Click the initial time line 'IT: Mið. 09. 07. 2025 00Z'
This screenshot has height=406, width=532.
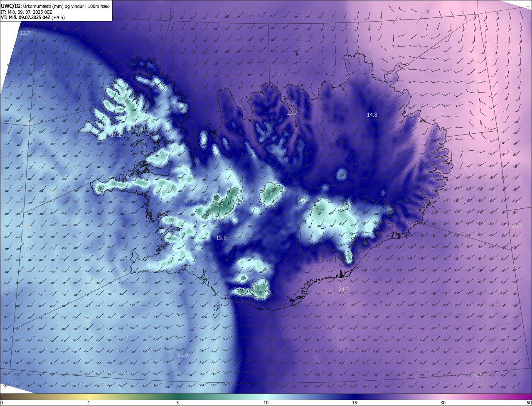pyautogui.click(x=26, y=12)
